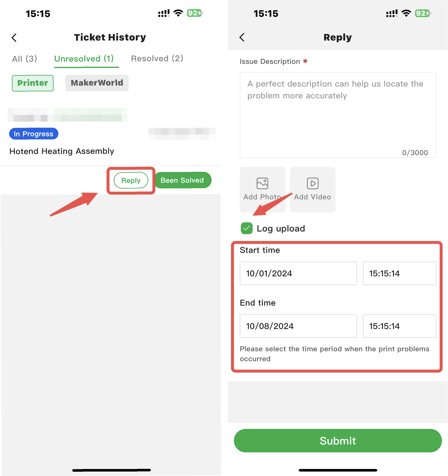Select the Printer category filter
The width and height of the screenshot is (448, 476).
click(x=33, y=83)
